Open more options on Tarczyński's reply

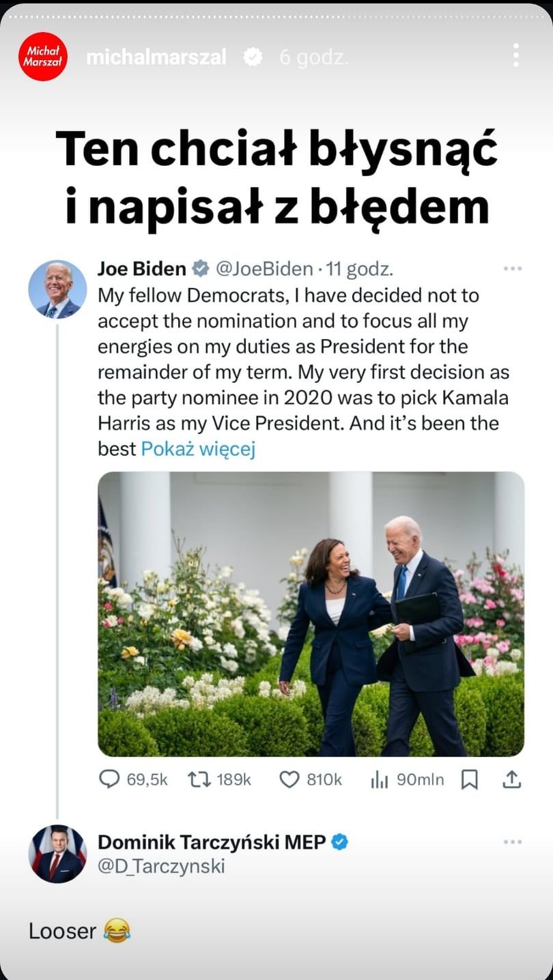pos(512,842)
